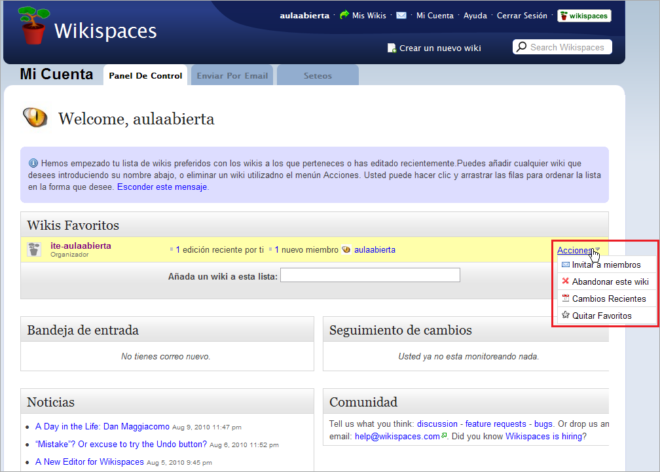Viewport: 660px width, 472px height.
Task: Click the Wikispaces title text in header
Action: click(105, 31)
